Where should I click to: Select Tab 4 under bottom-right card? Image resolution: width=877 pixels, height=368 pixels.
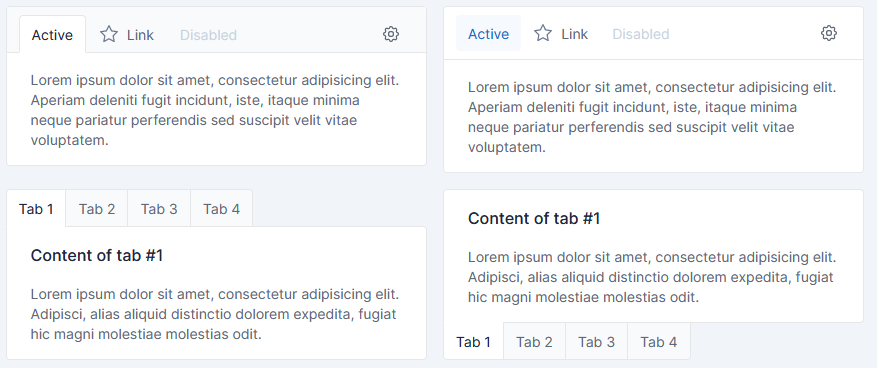(x=659, y=341)
